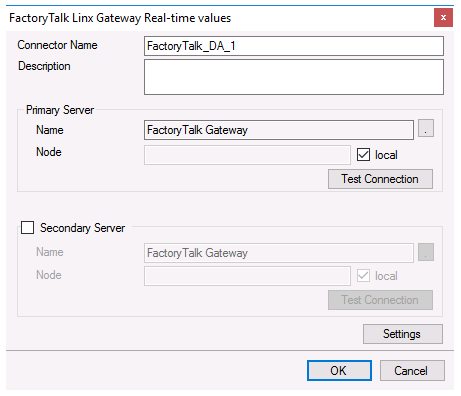Click the Description label

coord(44,66)
